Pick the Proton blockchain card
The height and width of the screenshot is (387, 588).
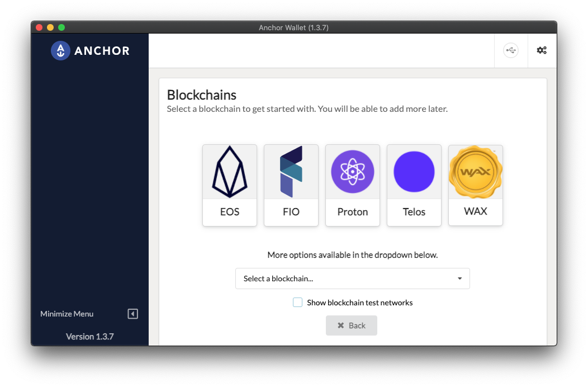353,185
